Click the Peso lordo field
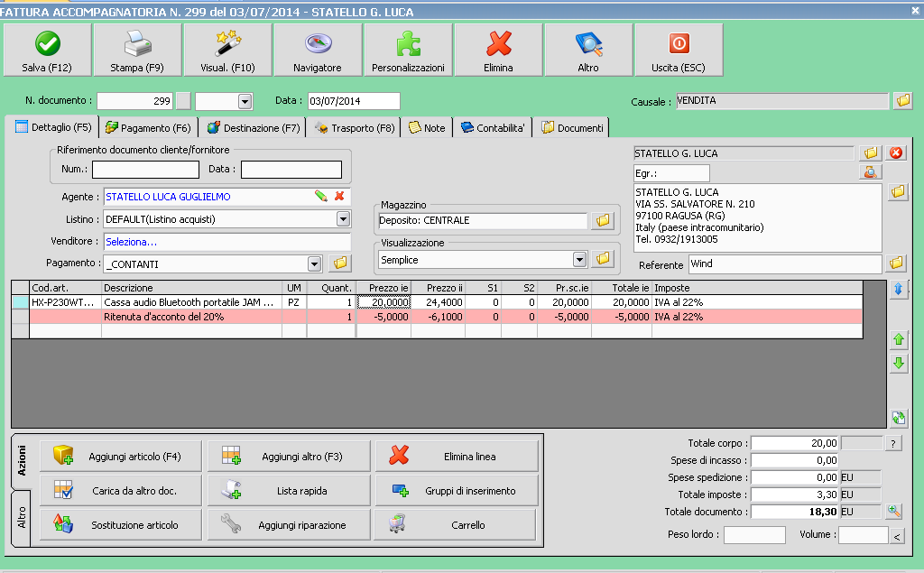 754,535
